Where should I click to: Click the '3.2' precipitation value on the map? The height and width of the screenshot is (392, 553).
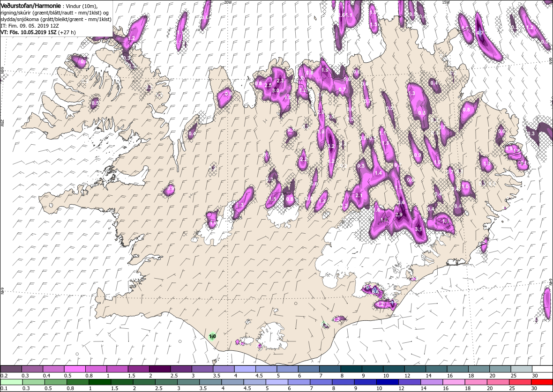pos(331,146)
